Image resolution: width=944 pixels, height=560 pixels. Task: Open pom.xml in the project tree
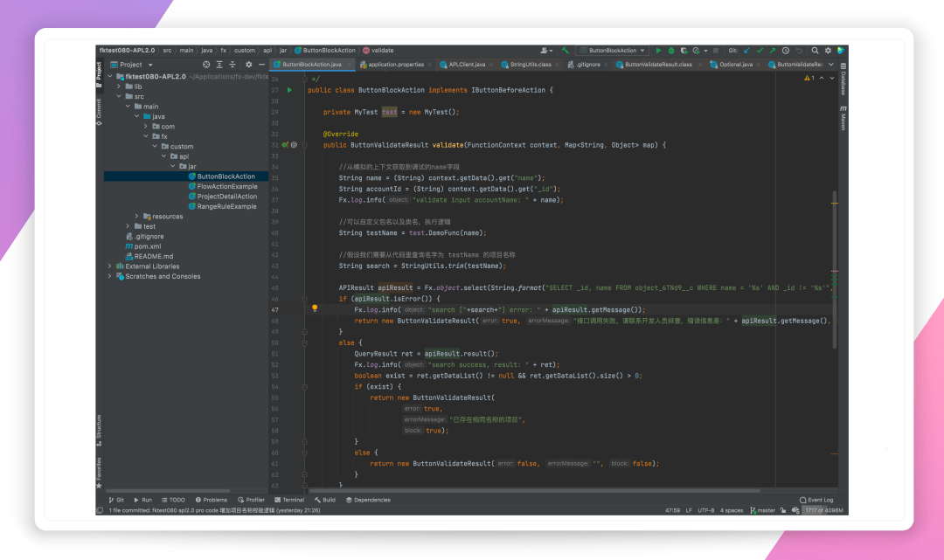pyautogui.click(x=147, y=246)
